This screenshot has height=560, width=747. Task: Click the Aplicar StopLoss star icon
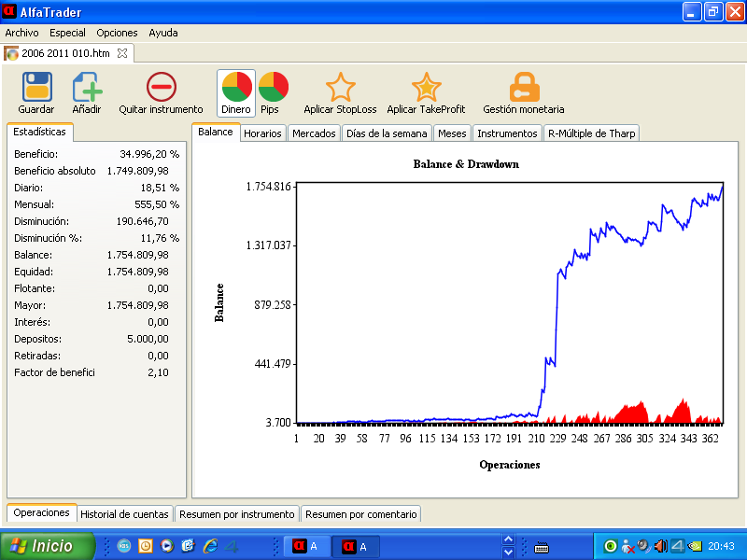341,88
